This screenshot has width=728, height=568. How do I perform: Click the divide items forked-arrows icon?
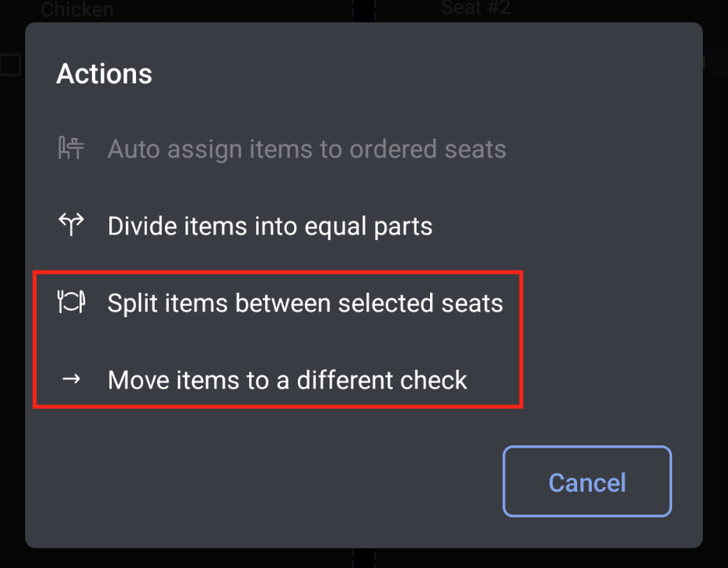click(71, 226)
